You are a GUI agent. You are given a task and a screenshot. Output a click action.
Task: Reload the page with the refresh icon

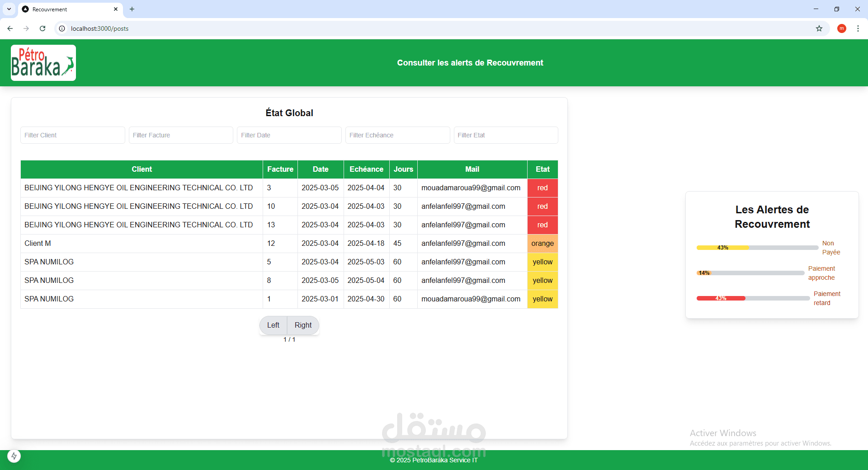tap(42, 28)
